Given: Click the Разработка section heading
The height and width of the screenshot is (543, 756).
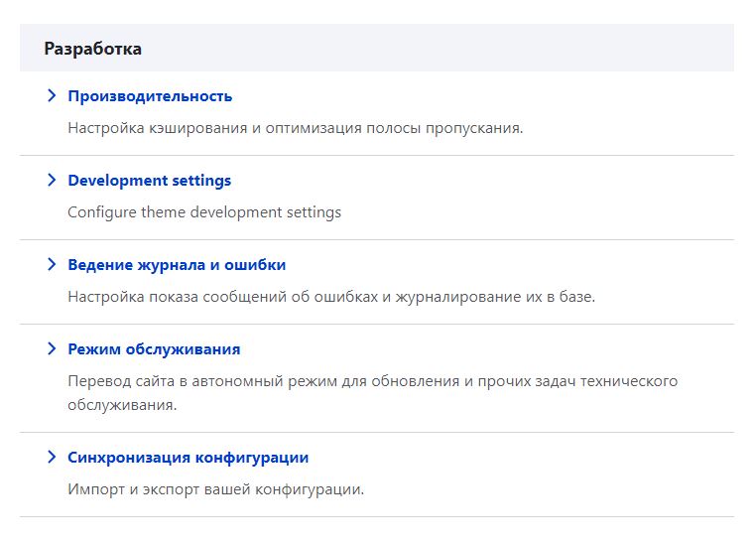Looking at the screenshot, I should (x=92, y=49).
